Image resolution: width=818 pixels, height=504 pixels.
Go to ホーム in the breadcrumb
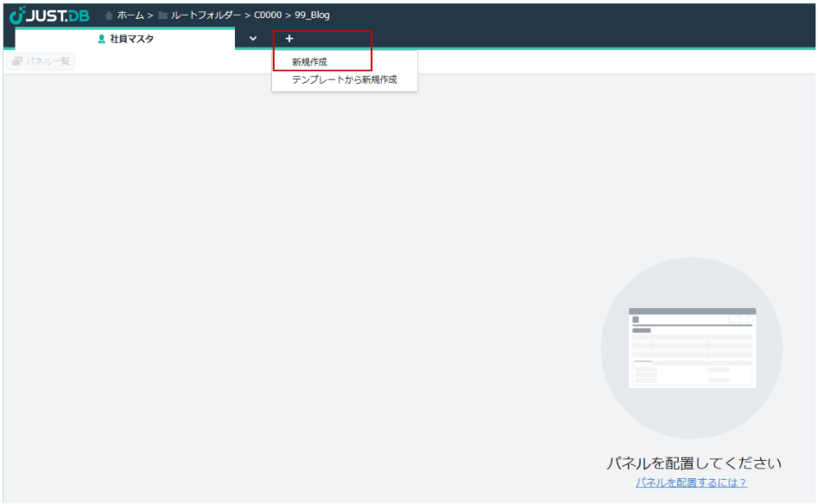pos(130,16)
